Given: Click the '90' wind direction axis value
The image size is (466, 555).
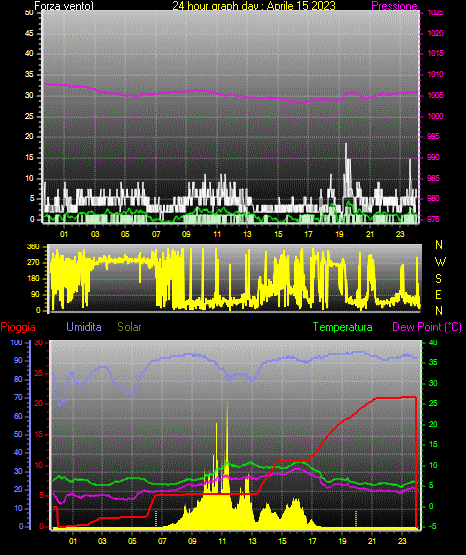Looking at the screenshot, I should pyautogui.click(x=35, y=294).
